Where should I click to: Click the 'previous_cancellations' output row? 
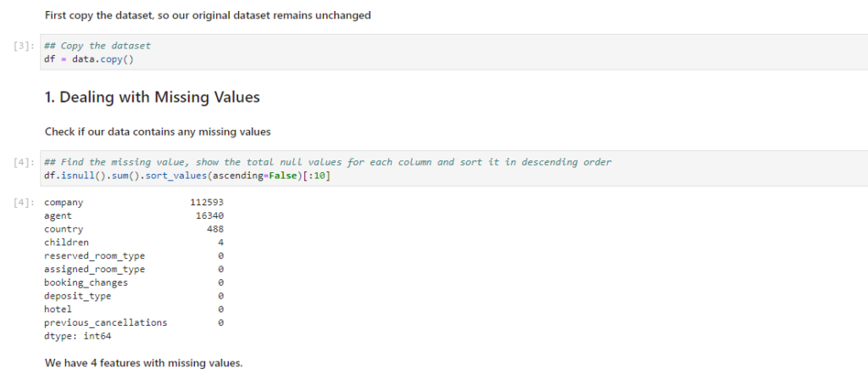106,322
